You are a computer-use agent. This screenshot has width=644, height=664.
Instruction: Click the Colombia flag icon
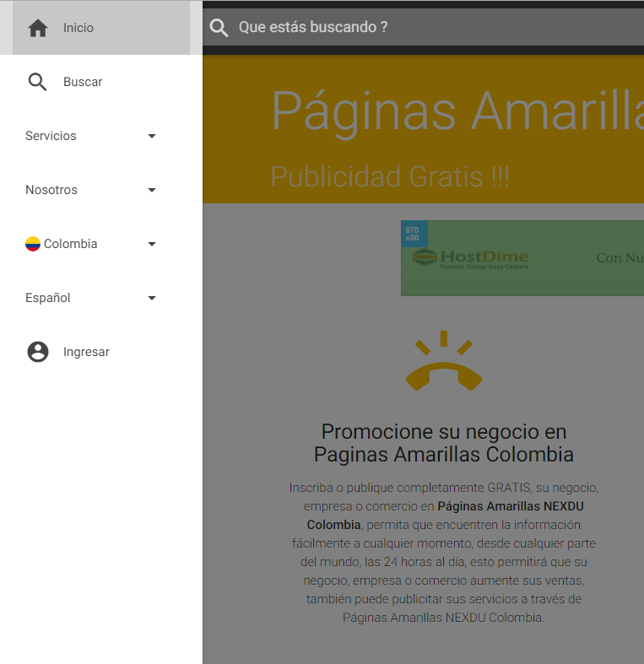[x=33, y=244]
